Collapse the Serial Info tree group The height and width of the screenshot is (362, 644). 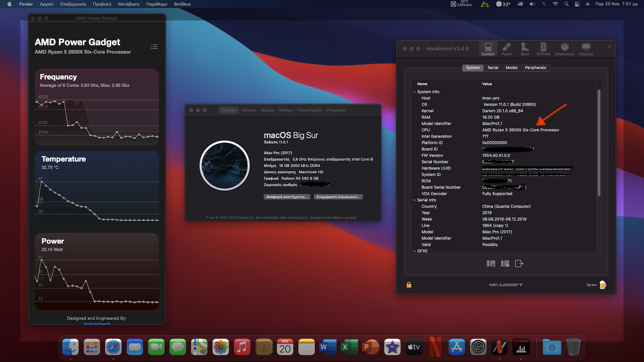pyautogui.click(x=414, y=200)
